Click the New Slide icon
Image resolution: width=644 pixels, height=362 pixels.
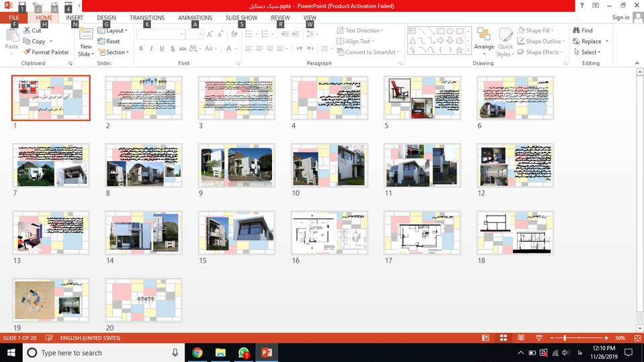point(86,35)
